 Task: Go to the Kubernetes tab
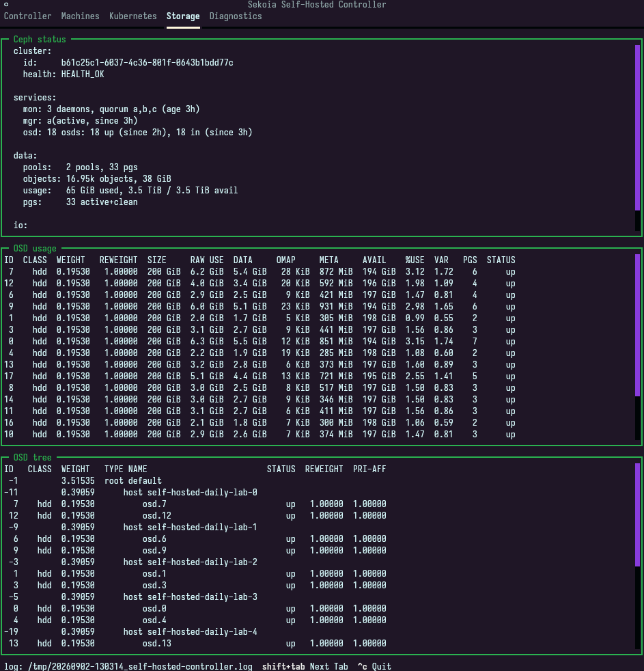[133, 16]
